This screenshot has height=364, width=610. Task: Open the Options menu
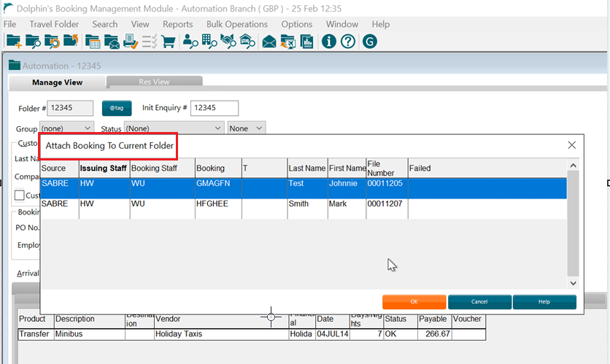click(297, 24)
